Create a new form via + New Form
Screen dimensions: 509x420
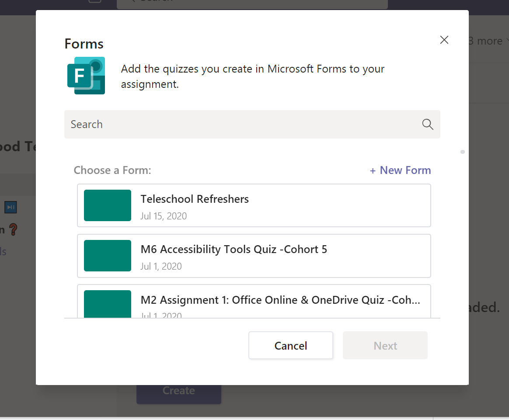(x=401, y=170)
